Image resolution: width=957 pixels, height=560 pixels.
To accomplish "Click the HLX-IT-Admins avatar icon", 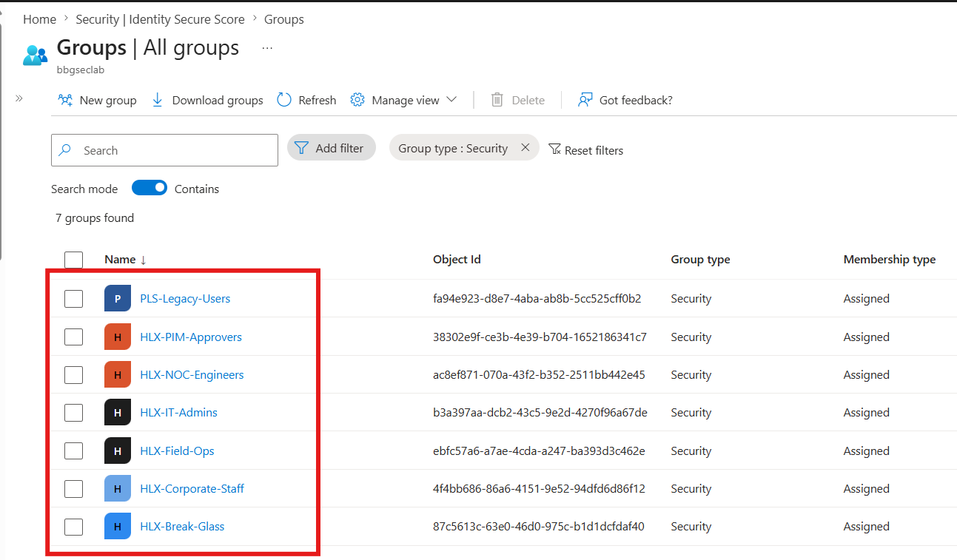I will [x=118, y=412].
